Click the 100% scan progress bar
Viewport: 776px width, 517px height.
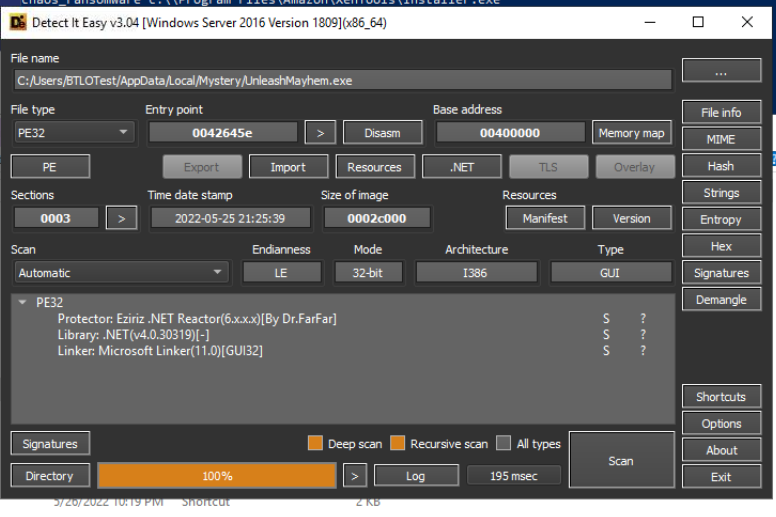217,476
